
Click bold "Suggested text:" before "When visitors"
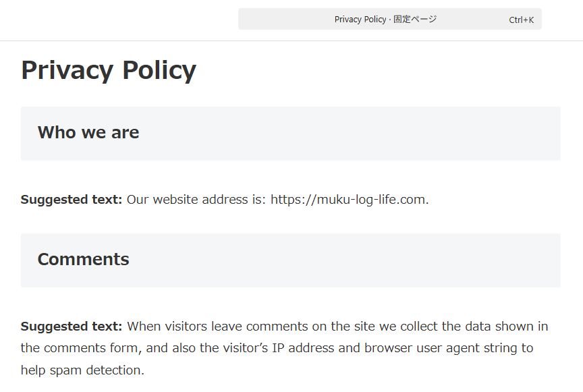click(71, 327)
